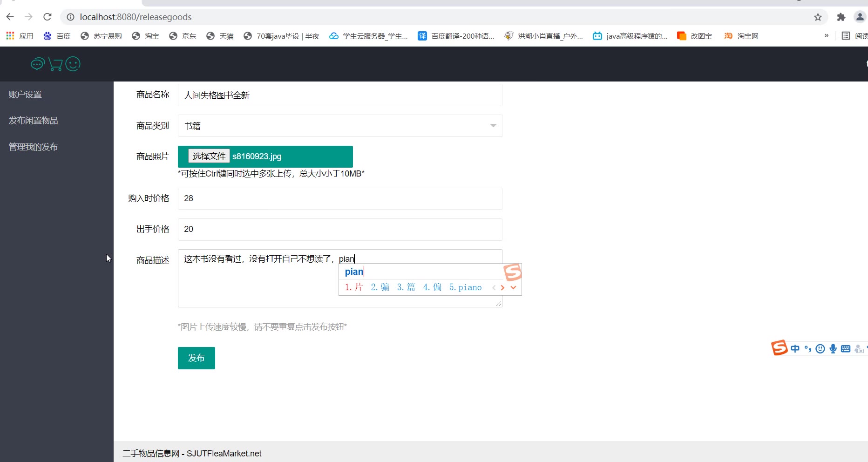The image size is (868, 462).
Task: Open the browser extensions puzzle icon
Action: [x=841, y=17]
